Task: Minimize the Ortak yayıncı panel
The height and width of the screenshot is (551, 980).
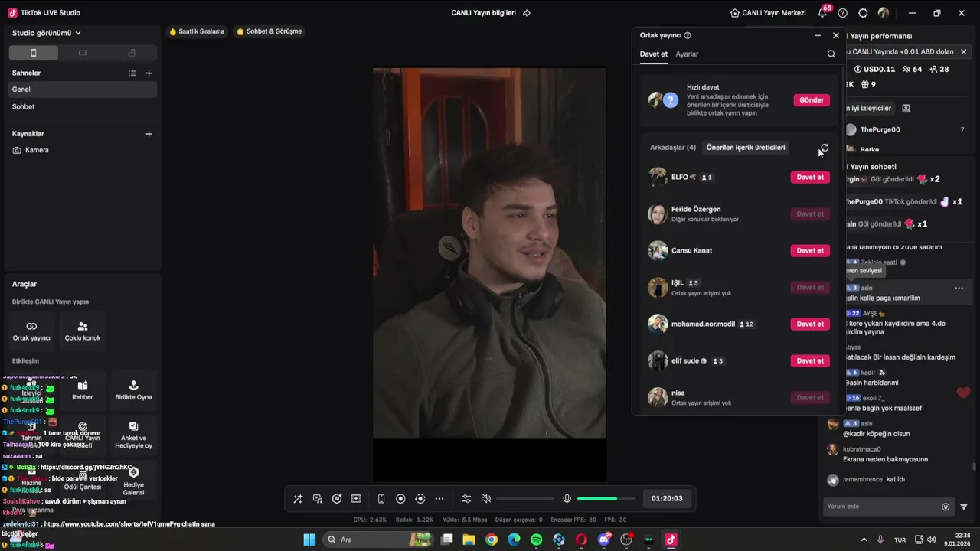Action: click(817, 35)
